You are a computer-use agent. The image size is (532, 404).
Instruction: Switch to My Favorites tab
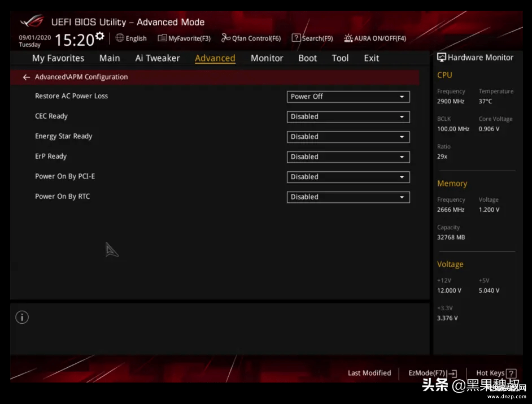coord(58,58)
